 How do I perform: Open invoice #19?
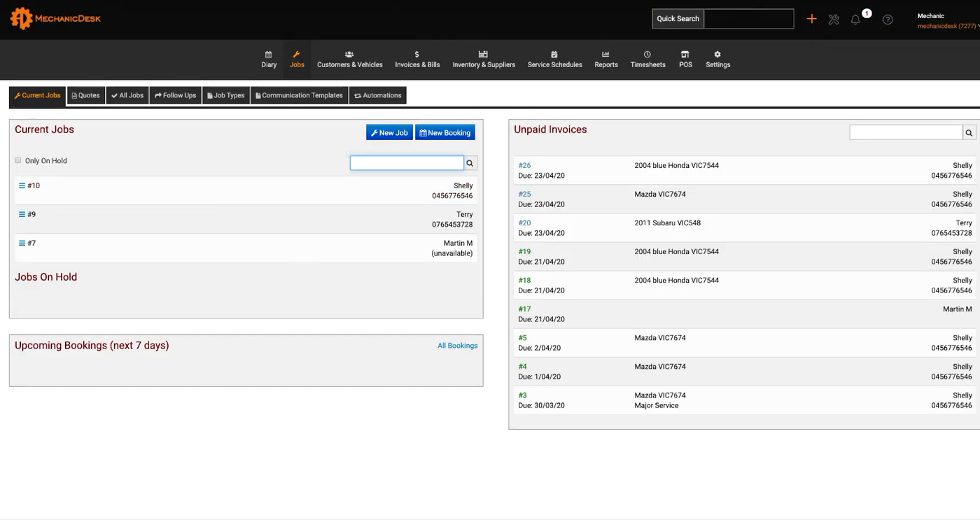(x=524, y=252)
